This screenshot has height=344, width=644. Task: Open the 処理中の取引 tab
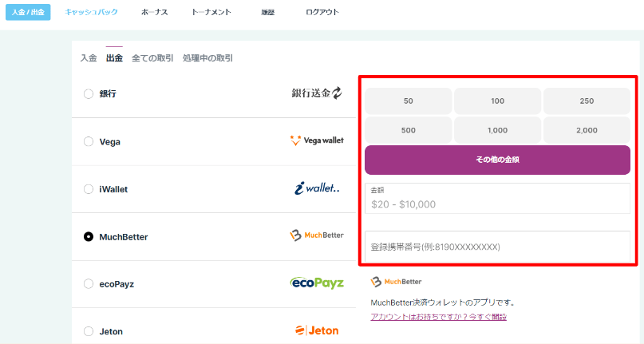(207, 58)
